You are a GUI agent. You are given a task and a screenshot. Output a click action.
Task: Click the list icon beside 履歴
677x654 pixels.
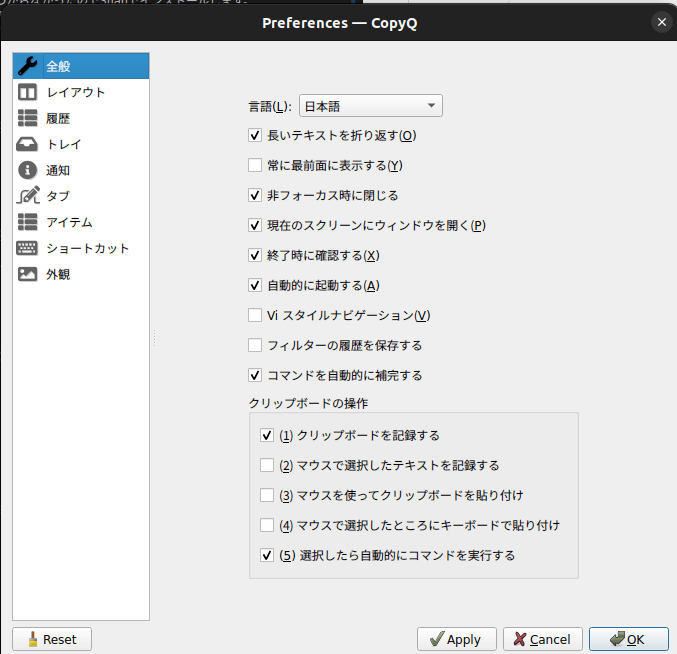(x=27, y=118)
